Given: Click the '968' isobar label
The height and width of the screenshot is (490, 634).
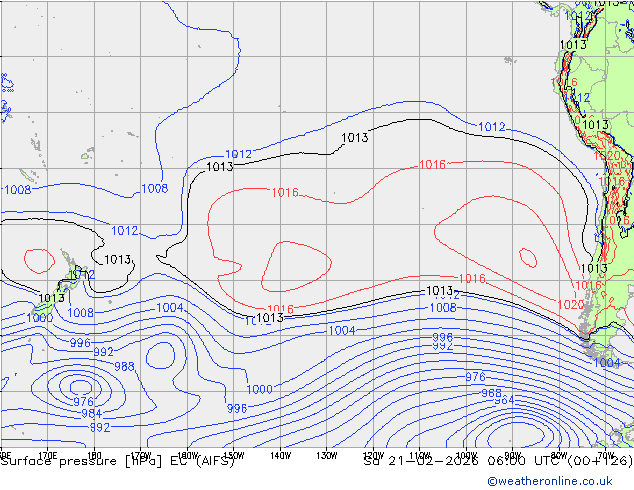Looking at the screenshot, I should pos(491,393).
